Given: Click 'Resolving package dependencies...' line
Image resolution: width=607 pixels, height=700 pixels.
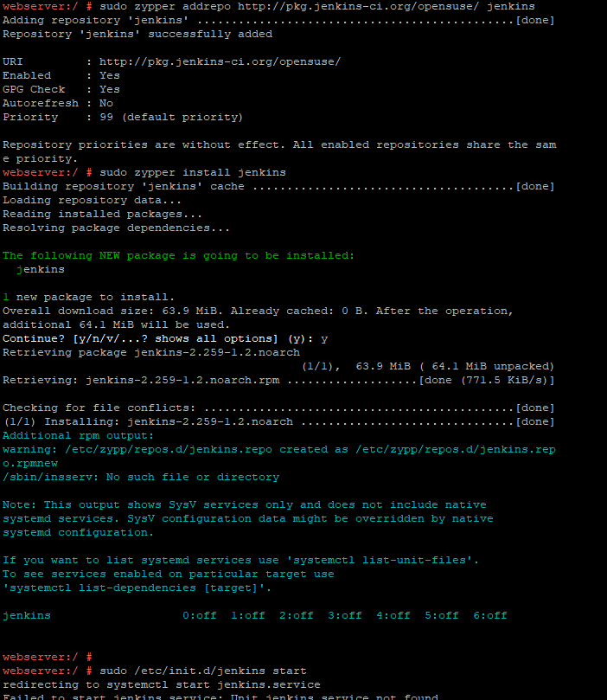Looking at the screenshot, I should click(x=116, y=228).
